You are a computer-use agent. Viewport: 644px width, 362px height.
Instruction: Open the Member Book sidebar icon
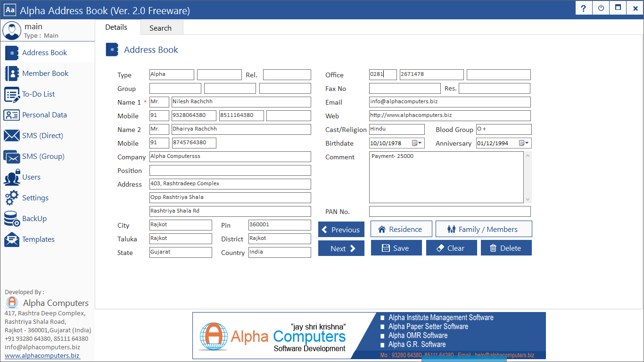(x=12, y=74)
